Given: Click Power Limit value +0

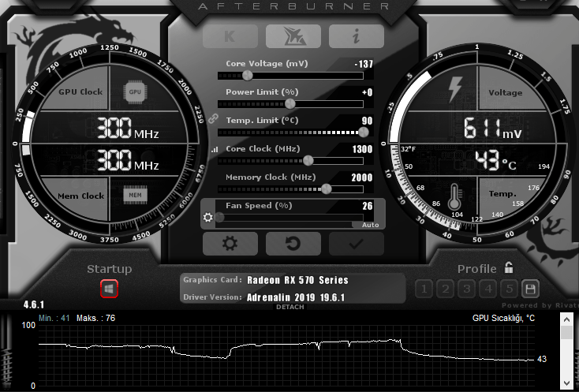Looking at the screenshot, I should coord(368,92).
